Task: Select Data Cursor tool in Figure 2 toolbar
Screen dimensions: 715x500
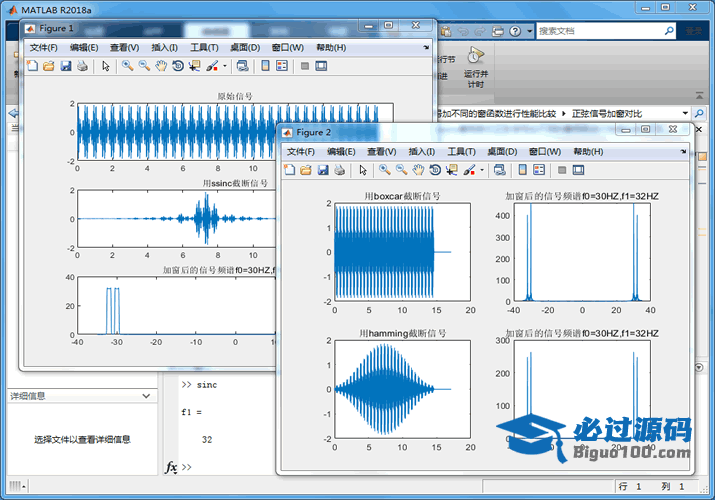Action: (x=451, y=170)
